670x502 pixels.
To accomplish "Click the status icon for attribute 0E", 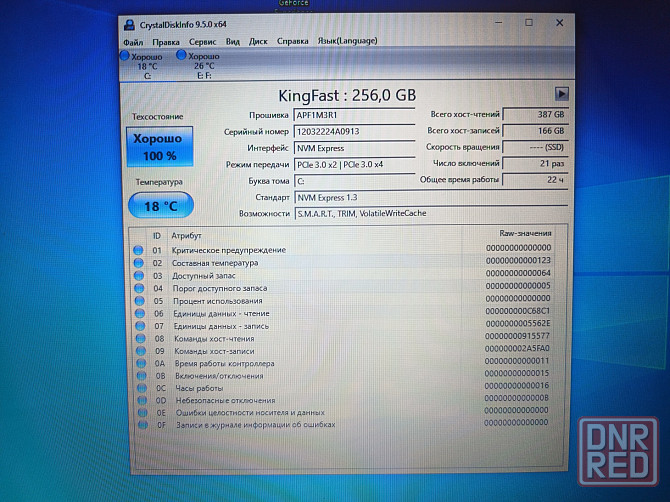I will pyautogui.click(x=143, y=413).
